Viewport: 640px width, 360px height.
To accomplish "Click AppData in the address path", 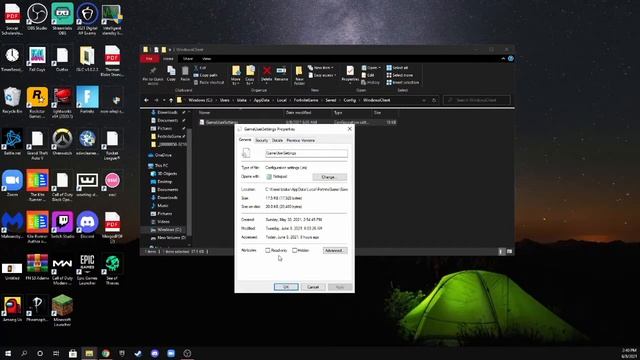I will (262, 100).
